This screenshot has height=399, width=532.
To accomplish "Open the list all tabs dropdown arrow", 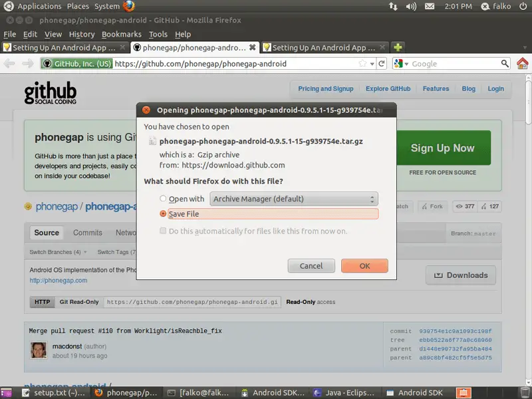I will click(x=525, y=47).
